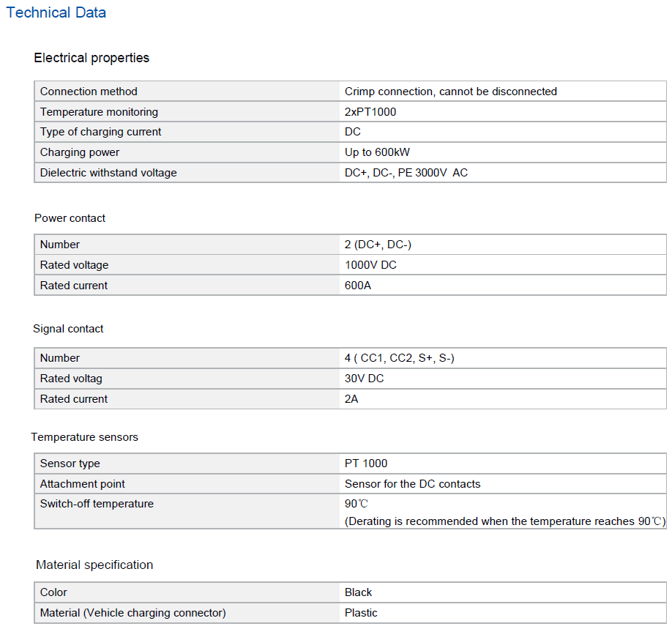Viewport: 672px width, 629px height.
Task: Select the 1000V DC rated voltage value
Action: coord(370,265)
